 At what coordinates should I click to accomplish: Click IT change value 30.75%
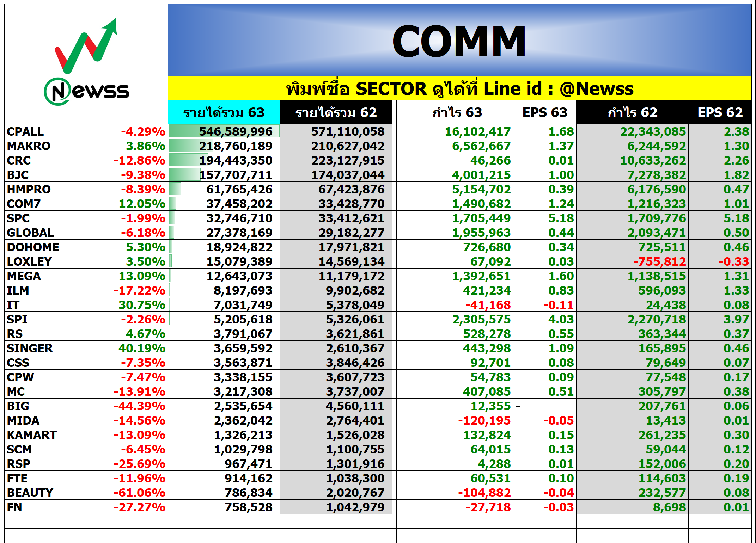129,305
